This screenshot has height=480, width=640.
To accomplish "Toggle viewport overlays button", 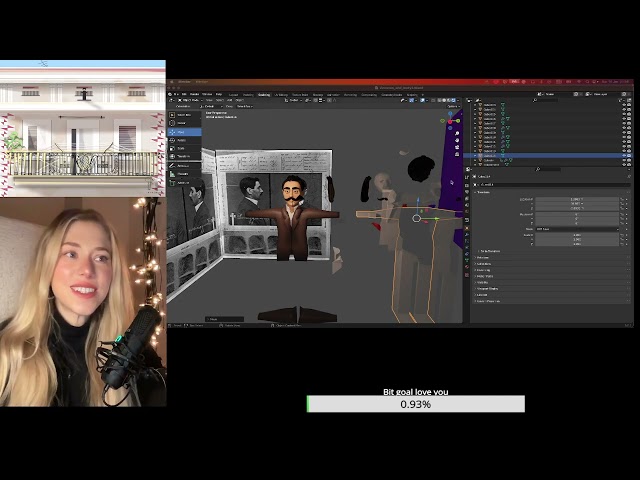I will (x=422, y=100).
